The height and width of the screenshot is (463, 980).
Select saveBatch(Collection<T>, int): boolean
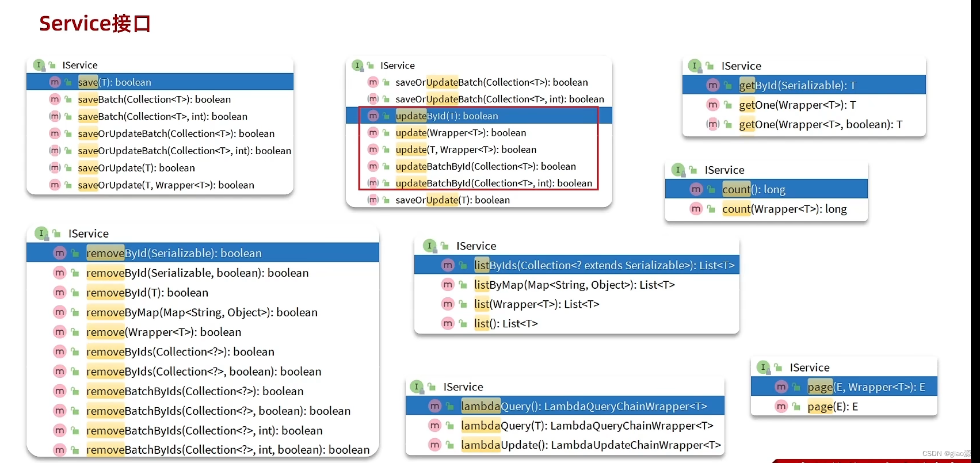pyautogui.click(x=163, y=116)
